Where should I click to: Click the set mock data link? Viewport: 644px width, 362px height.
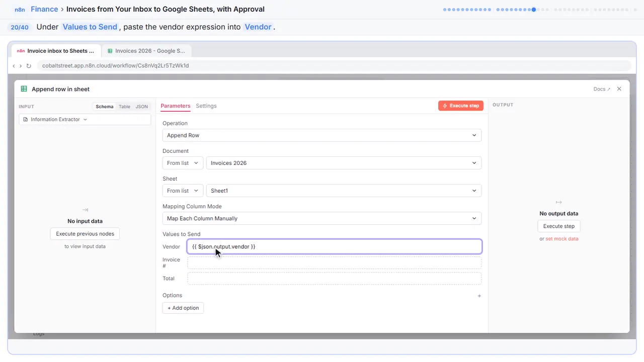pos(562,239)
